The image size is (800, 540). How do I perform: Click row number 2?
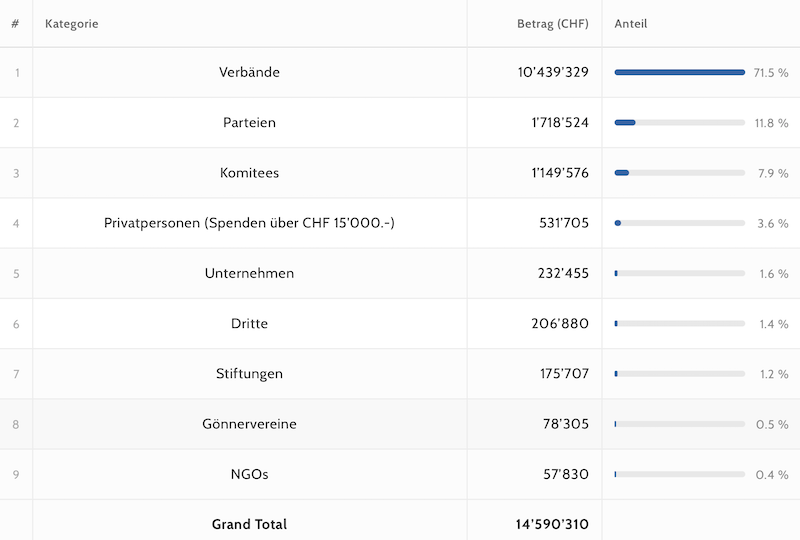click(16, 123)
